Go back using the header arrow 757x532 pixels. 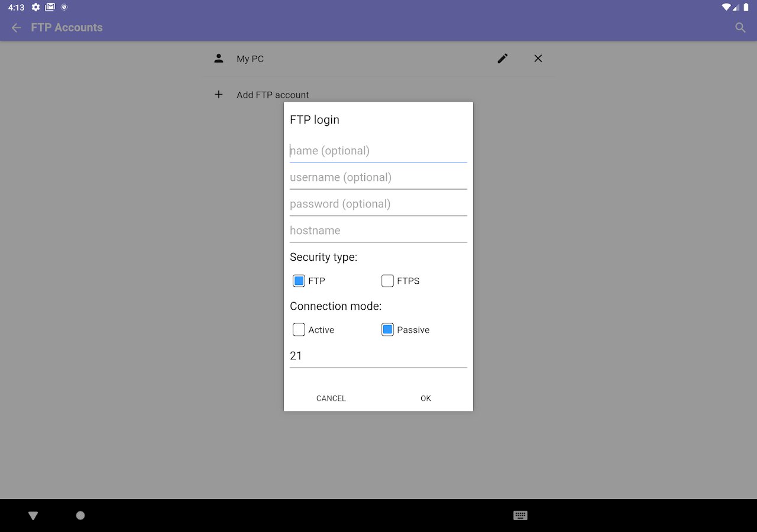(x=17, y=27)
